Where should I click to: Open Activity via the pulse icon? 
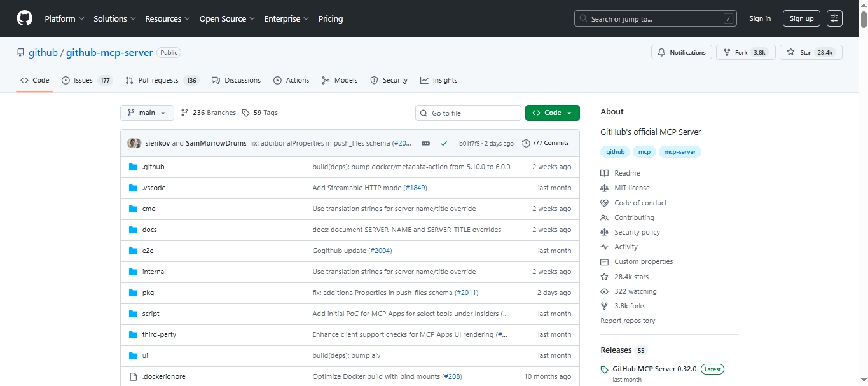pos(604,247)
